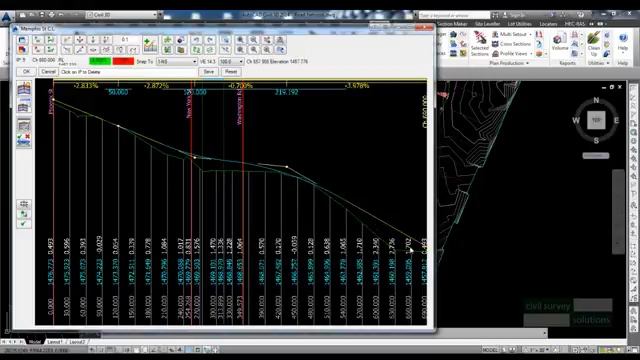Viewport: 640px width, 360px height.
Task: Expand the Plan Production panel
Action: 509,63
